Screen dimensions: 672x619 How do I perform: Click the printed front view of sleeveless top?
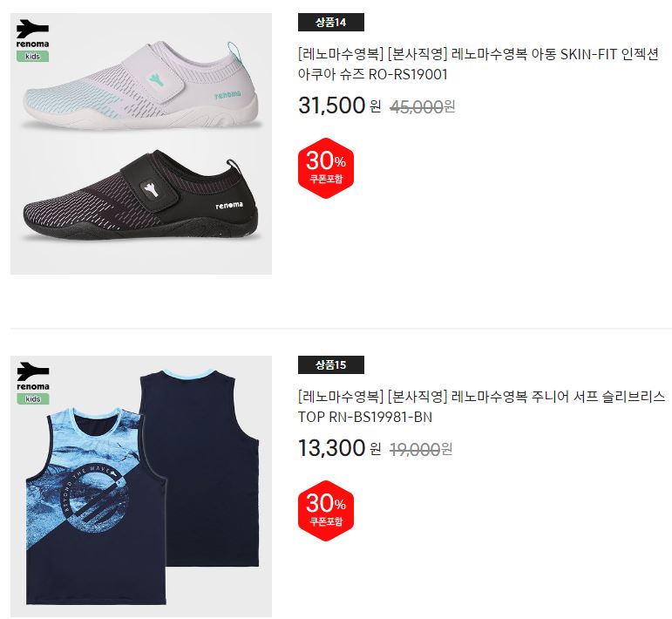pyautogui.click(x=97, y=506)
